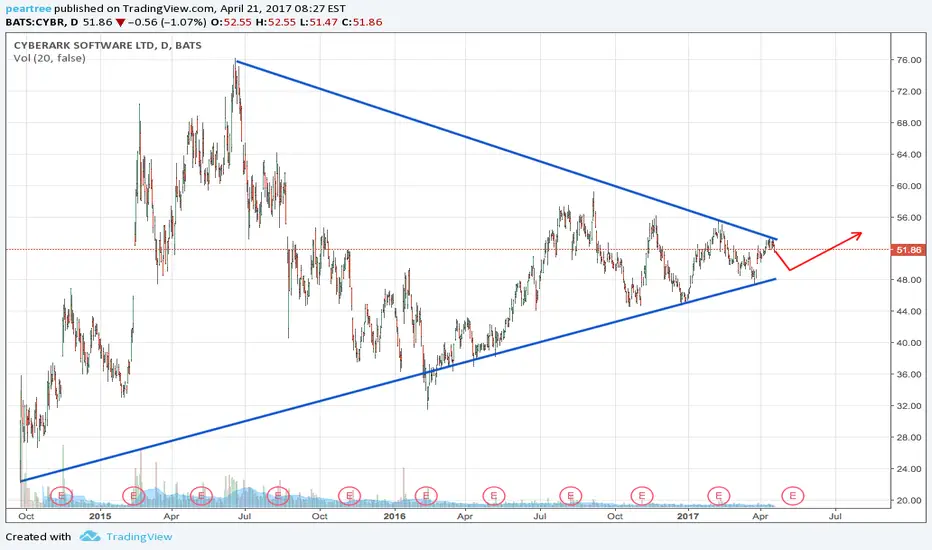Click the L:51.47 low value
932x550 pixels.
pyautogui.click(x=318, y=23)
